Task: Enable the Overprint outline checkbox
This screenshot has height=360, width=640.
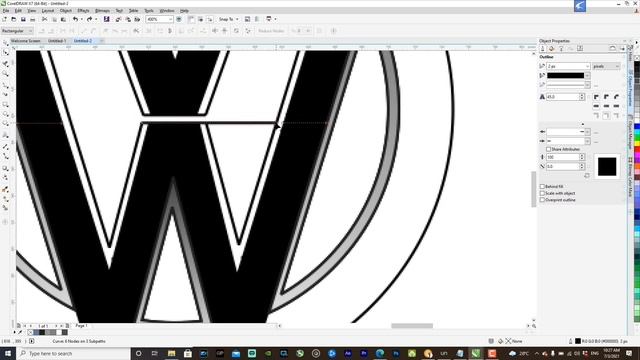Action: pos(542,200)
